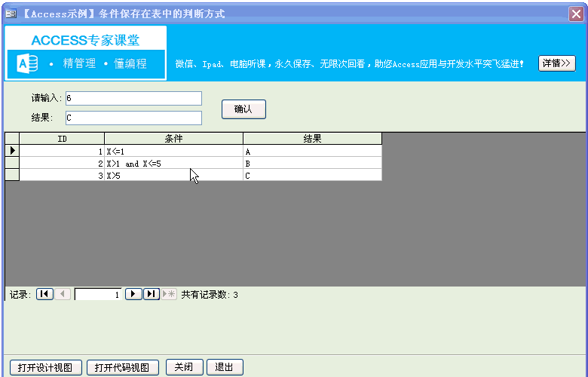
Task: Click ID cell with value 2
Action: (x=62, y=163)
